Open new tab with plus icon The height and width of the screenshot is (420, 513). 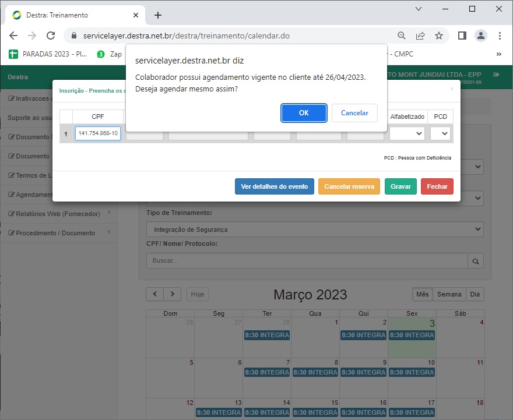coord(157,15)
